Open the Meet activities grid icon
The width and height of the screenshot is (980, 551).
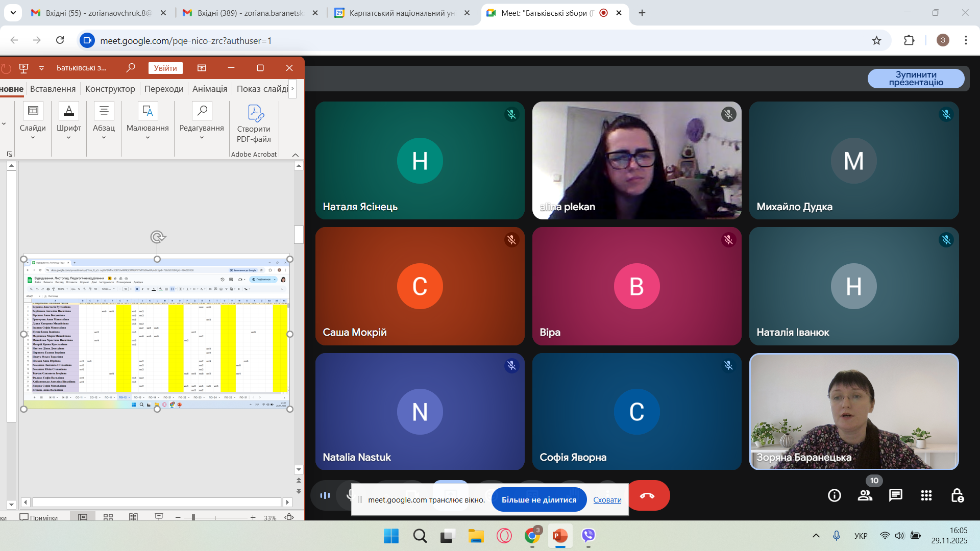pyautogui.click(x=926, y=495)
